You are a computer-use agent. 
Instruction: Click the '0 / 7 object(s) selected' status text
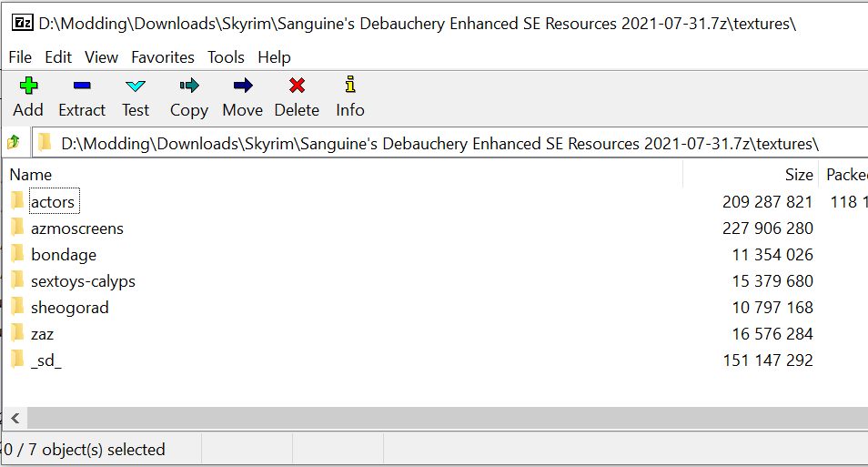(84, 450)
